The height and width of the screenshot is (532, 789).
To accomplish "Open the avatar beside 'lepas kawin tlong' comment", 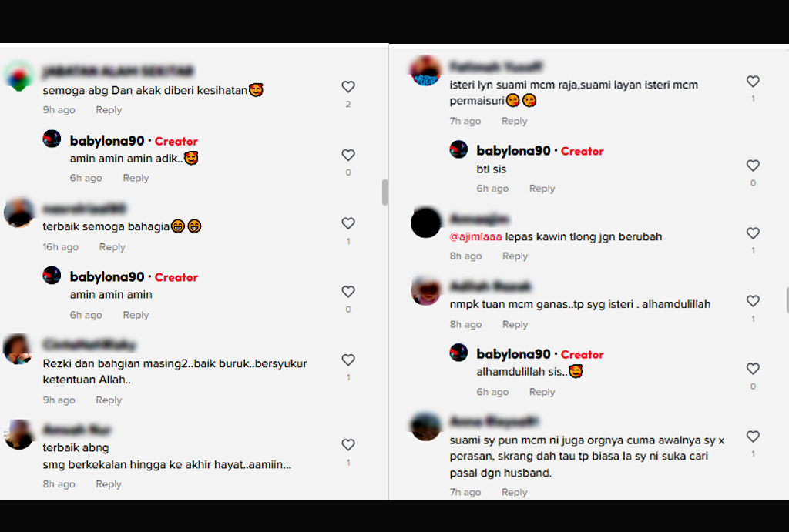I will pyautogui.click(x=425, y=223).
